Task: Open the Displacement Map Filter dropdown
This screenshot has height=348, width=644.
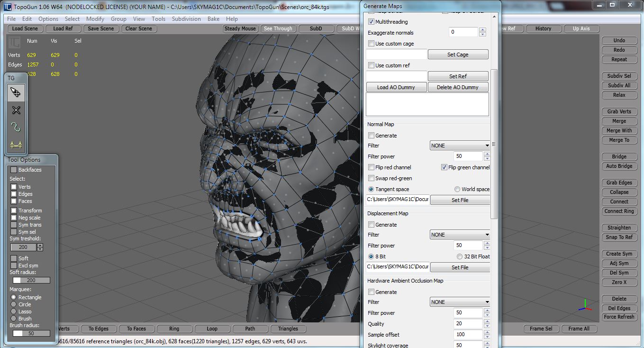Action: [x=460, y=235]
